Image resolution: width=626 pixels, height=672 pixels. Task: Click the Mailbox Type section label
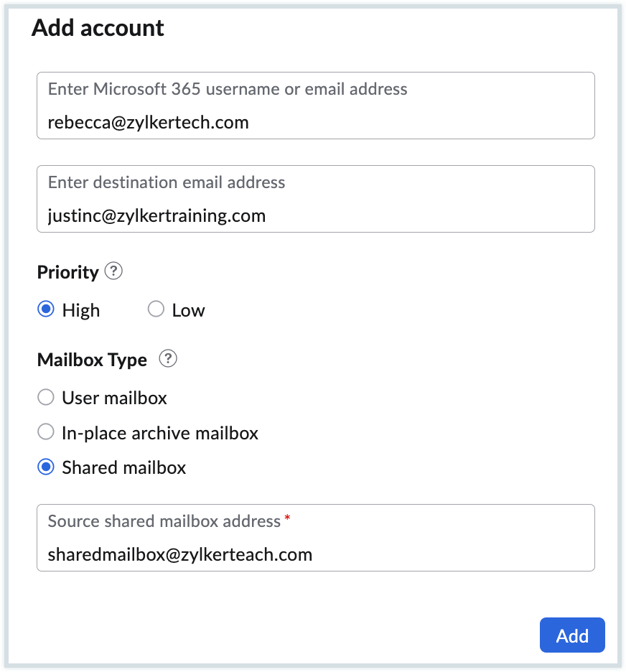92,360
